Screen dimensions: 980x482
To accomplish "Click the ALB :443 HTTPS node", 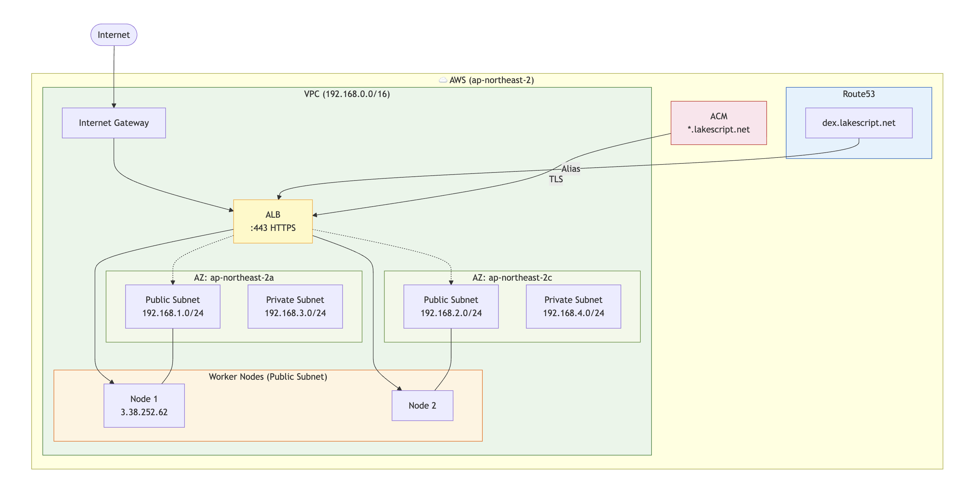I will coord(273,221).
